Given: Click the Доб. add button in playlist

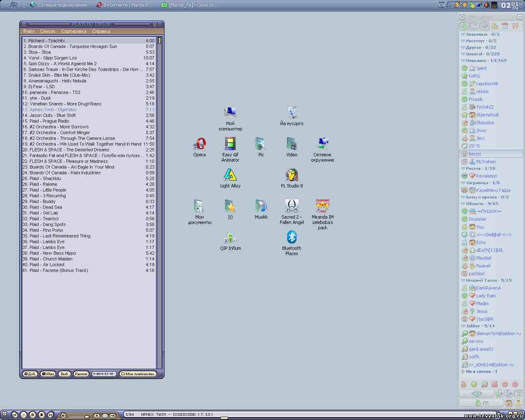Looking at the screenshot, I should pos(30,374).
